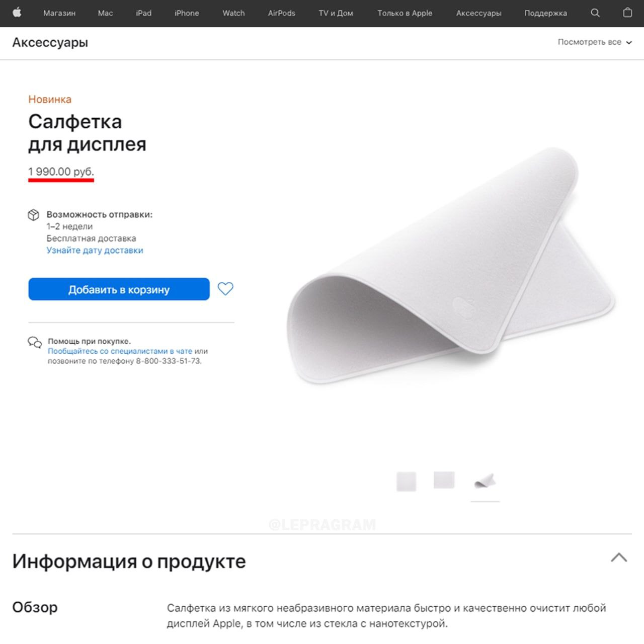Viewport: 644px width, 644px height.
Task: Click the search magnifier icon
Action: [595, 13]
